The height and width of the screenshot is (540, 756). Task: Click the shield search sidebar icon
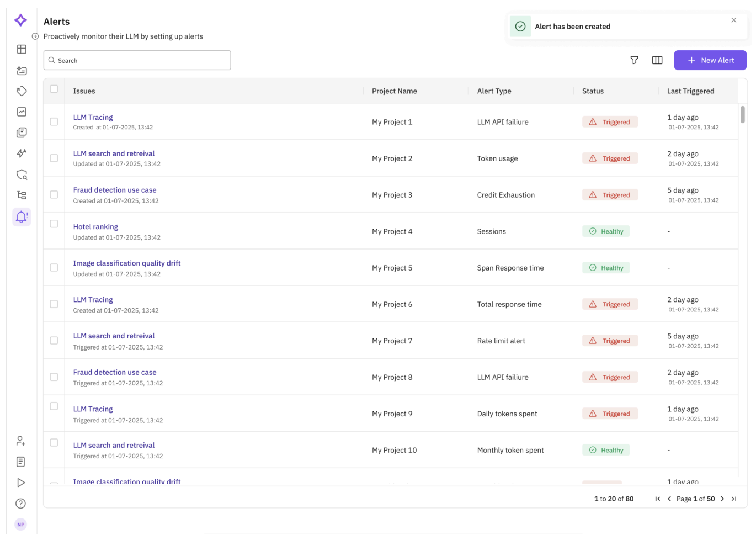tap(21, 174)
